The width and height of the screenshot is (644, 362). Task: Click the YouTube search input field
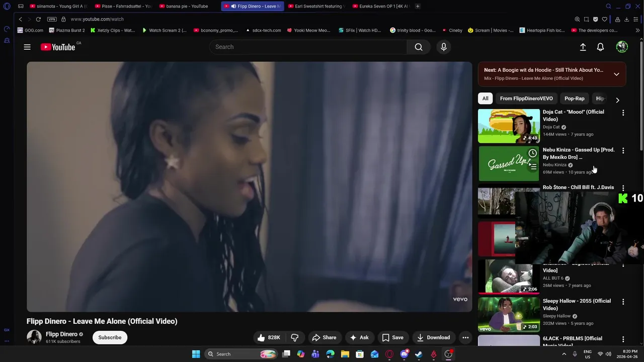[x=308, y=47]
